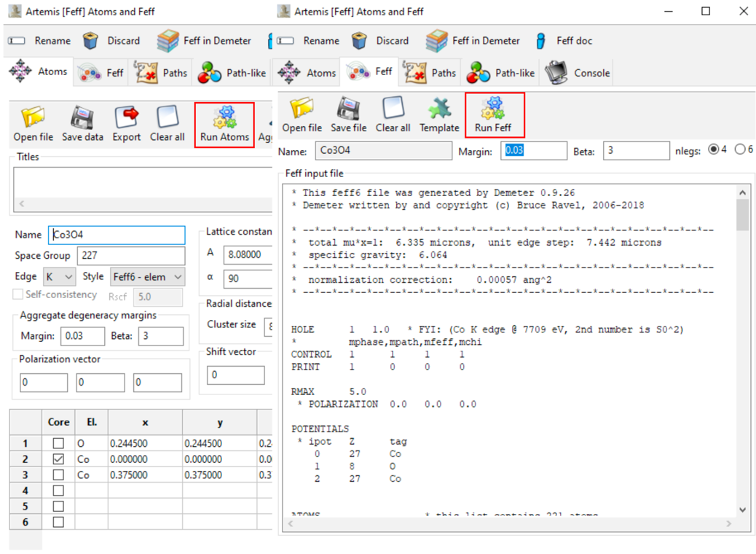The width and height of the screenshot is (756, 554).
Task: Click the Space Group field
Action: (x=131, y=255)
